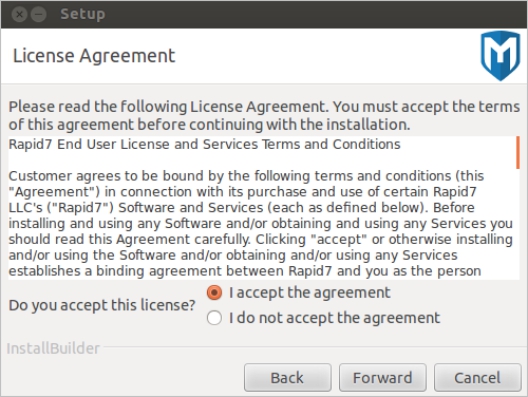The height and width of the screenshot is (397, 528).
Task: Click the 'Customer agrees to be bound' paragraph
Action: (x=261, y=224)
